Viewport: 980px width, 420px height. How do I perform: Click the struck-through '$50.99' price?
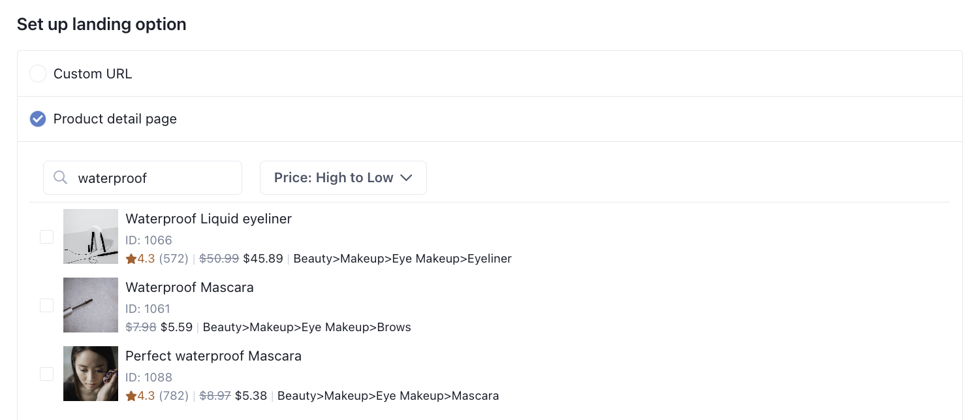click(219, 259)
